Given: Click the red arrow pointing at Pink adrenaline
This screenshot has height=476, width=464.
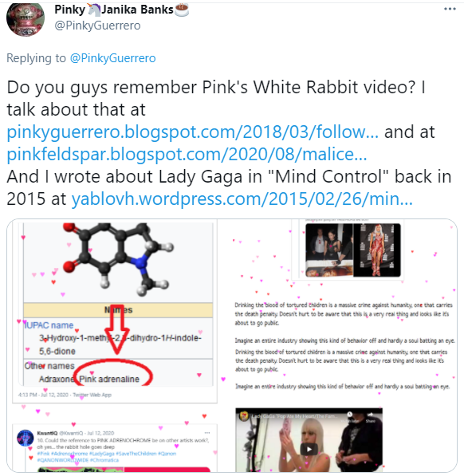Looking at the screenshot, I should 118,328.
